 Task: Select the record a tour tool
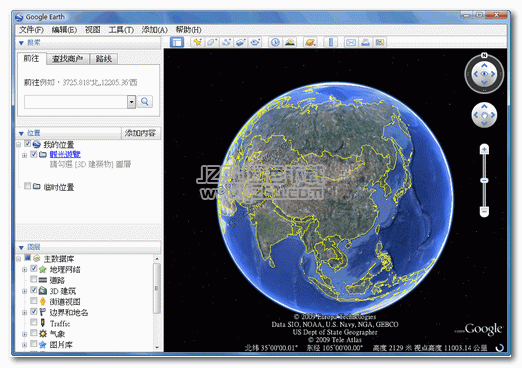pos(255,42)
